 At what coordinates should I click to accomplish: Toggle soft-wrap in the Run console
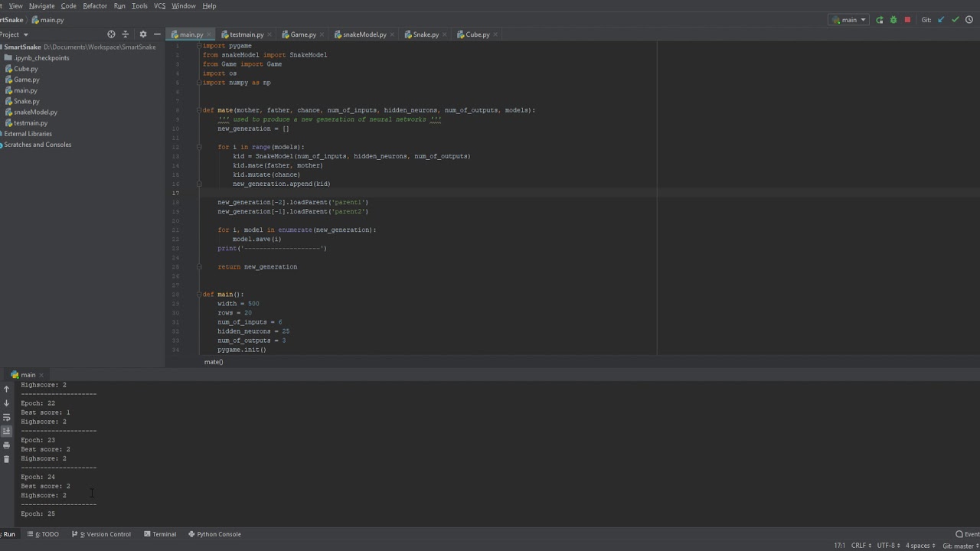pos(7,417)
